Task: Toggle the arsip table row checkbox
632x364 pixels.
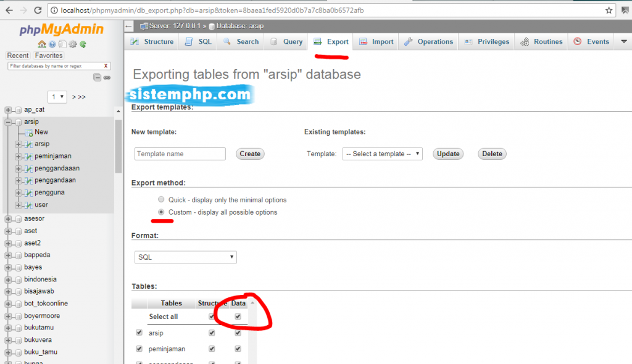Action: [x=139, y=333]
